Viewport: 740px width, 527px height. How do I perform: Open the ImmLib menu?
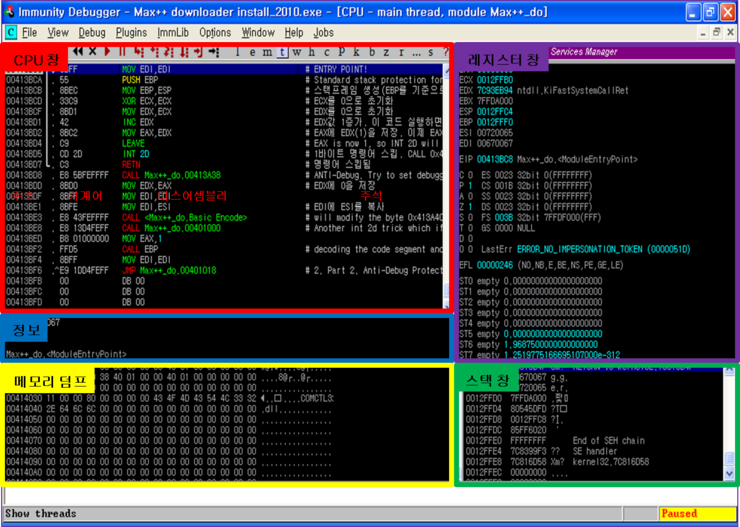click(x=173, y=33)
